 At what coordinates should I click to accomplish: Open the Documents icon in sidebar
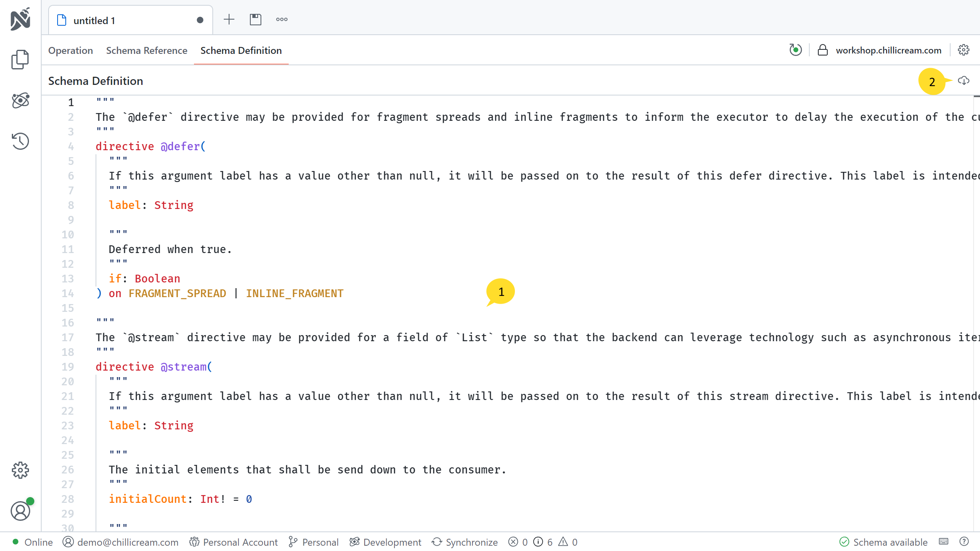pyautogui.click(x=20, y=60)
